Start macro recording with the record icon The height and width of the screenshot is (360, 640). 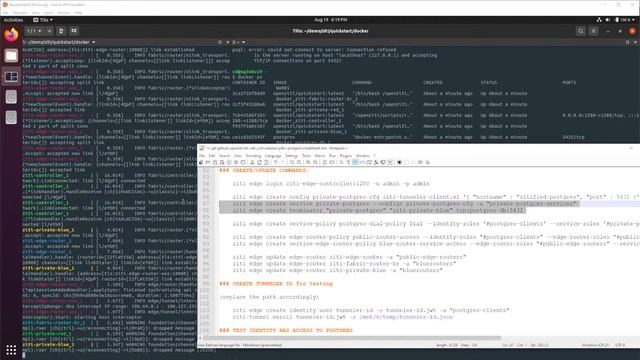[400, 162]
